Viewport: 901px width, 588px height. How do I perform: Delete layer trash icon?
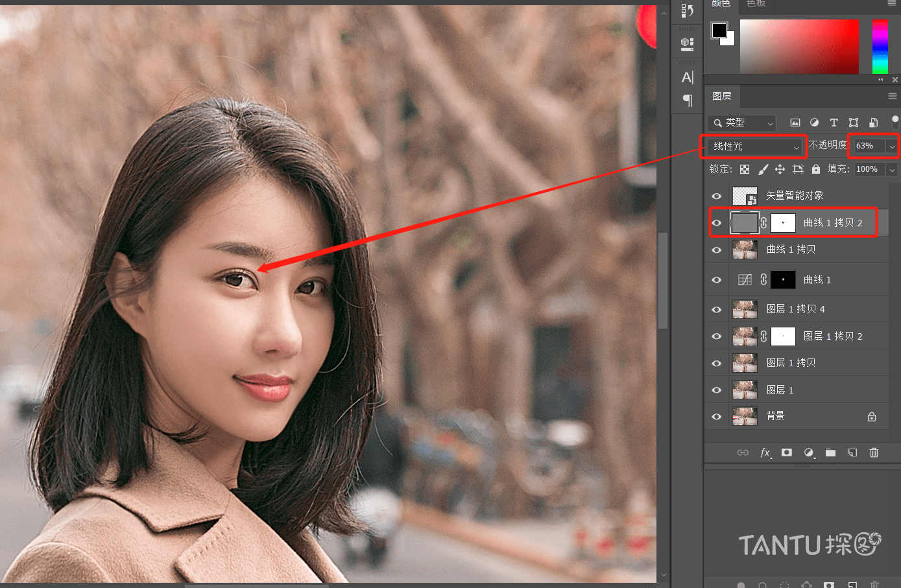point(874,453)
